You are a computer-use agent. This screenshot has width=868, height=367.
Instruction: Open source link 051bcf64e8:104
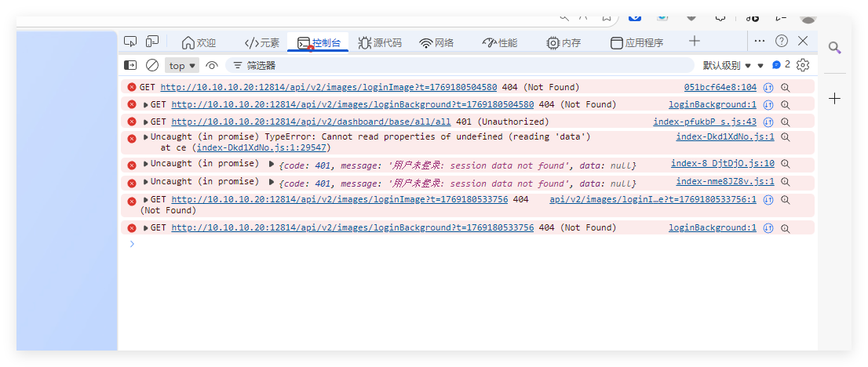(720, 87)
